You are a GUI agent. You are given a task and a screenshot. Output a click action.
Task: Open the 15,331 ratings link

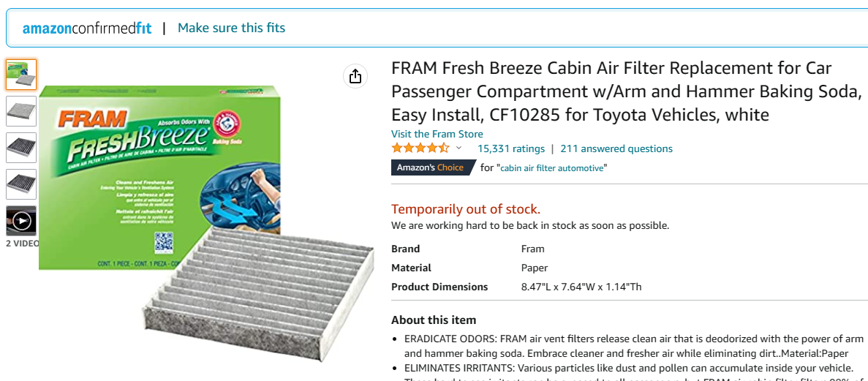coord(510,148)
